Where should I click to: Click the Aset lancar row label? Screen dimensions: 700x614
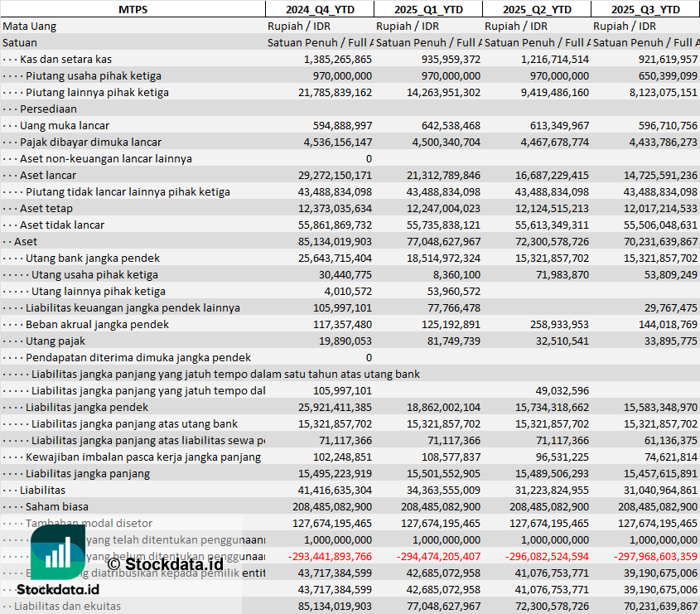(x=48, y=175)
